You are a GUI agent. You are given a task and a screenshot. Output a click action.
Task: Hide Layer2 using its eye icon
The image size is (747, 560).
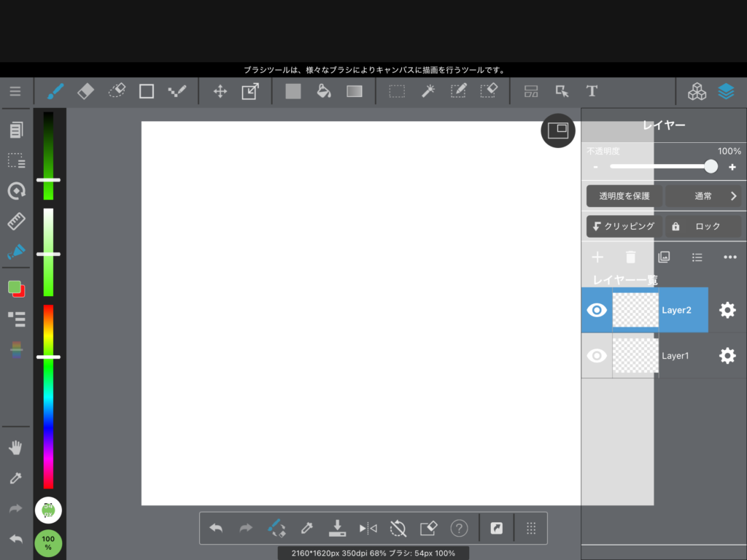click(597, 310)
